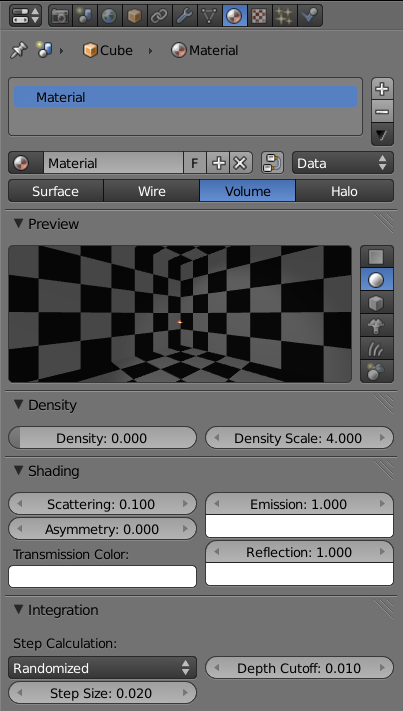Open the Material properties tab
Viewport: 403px width, 711px height.
[x=234, y=15]
